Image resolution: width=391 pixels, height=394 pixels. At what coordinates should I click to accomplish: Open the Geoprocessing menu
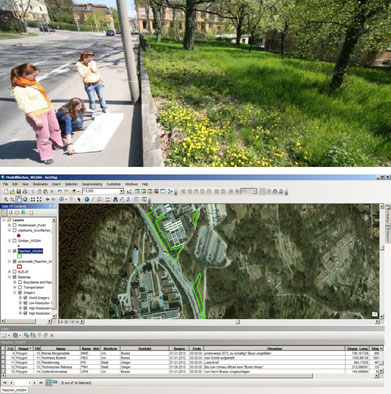(x=92, y=184)
